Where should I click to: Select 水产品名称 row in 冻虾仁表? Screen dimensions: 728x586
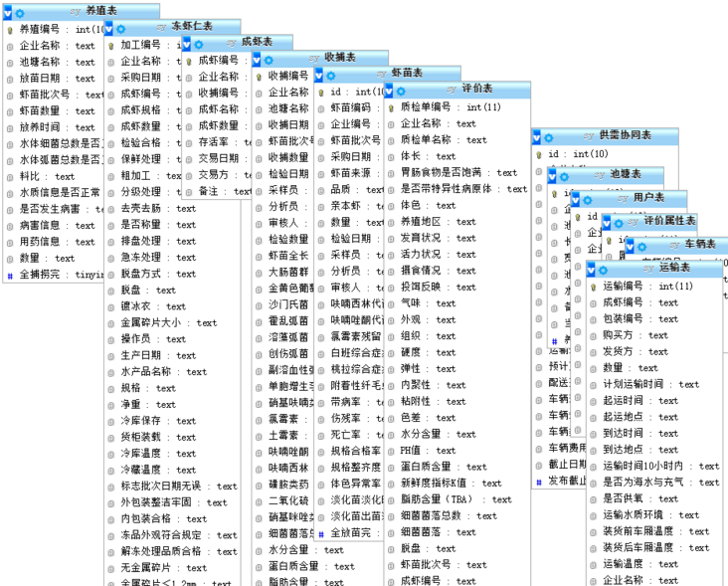pos(172,371)
